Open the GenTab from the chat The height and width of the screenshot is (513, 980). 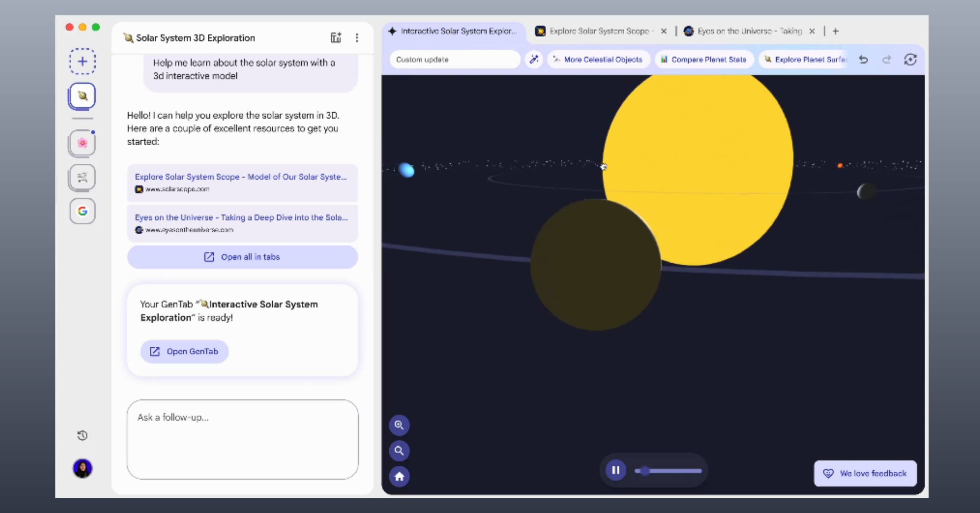[x=184, y=351]
